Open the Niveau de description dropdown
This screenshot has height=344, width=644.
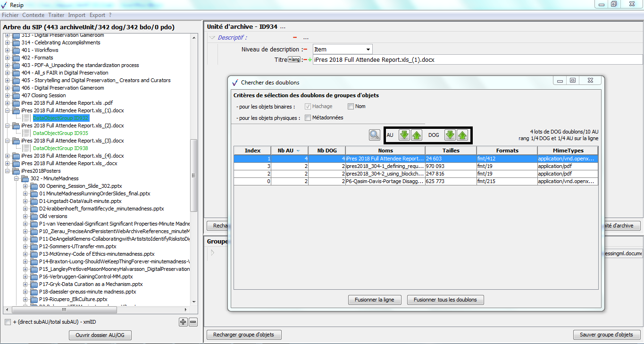pyautogui.click(x=368, y=49)
